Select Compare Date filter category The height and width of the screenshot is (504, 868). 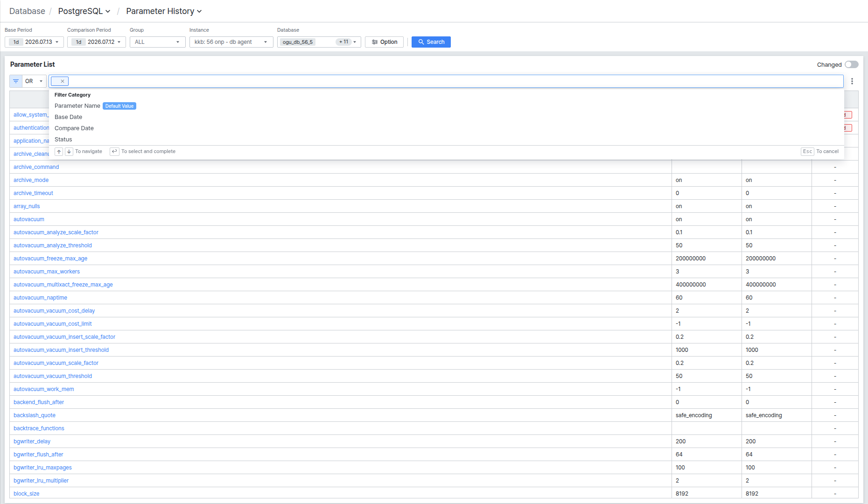click(x=74, y=128)
